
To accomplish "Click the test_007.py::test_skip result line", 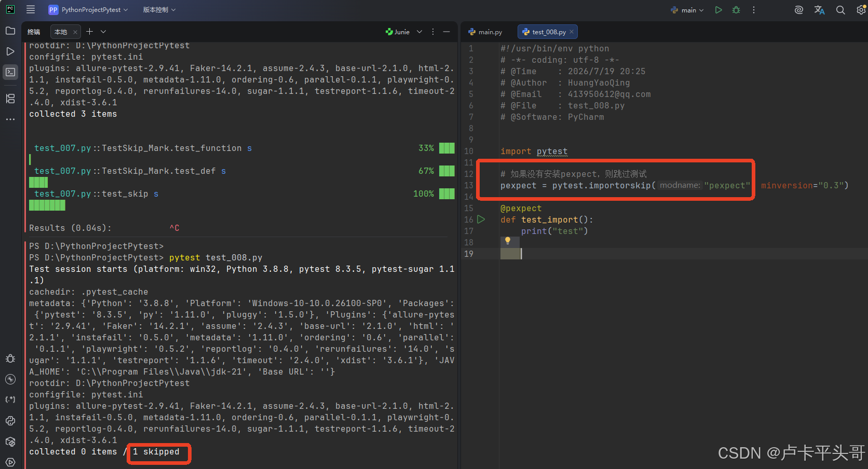I will [97, 194].
